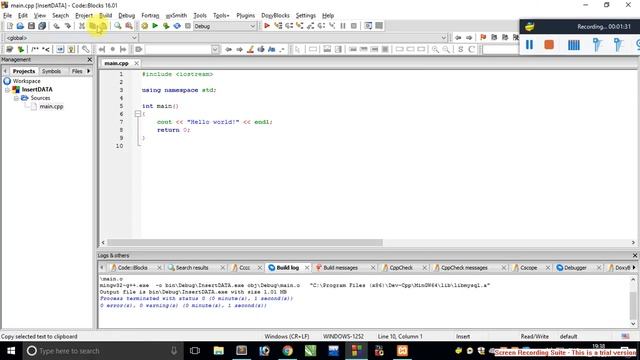Image resolution: width=640 pixels, height=360 pixels.
Task: Click the debugger Step into icon
Action: [x=300, y=26]
